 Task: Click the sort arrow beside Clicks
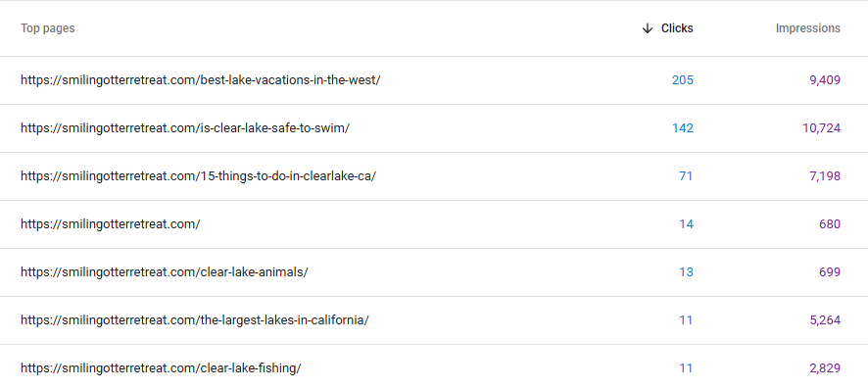pyautogui.click(x=648, y=28)
